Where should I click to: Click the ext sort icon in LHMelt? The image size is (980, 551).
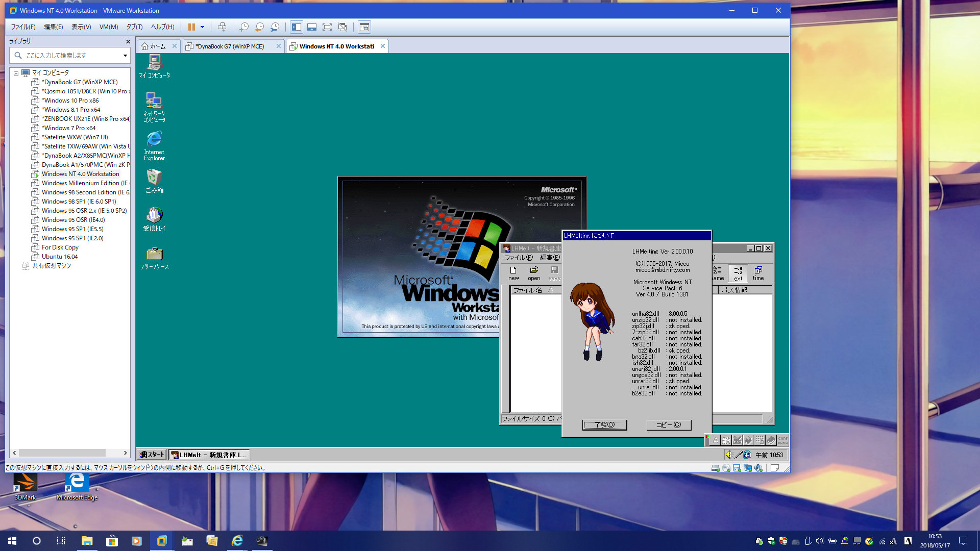[738, 273]
